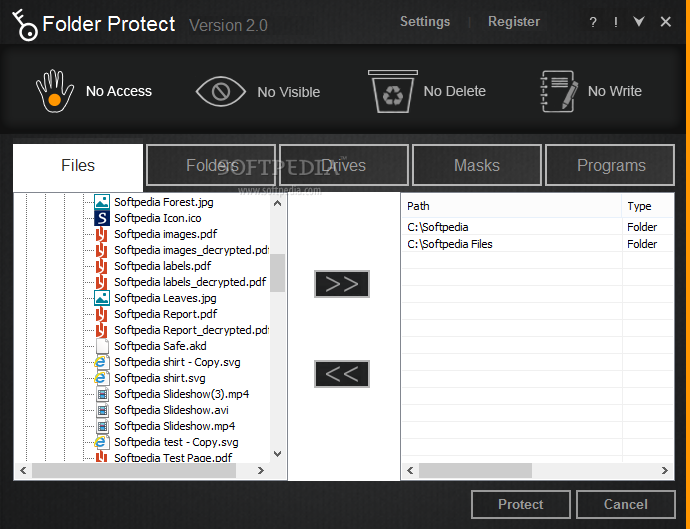Click the path list scroll left arrow
The height and width of the screenshot is (529, 690).
410,470
